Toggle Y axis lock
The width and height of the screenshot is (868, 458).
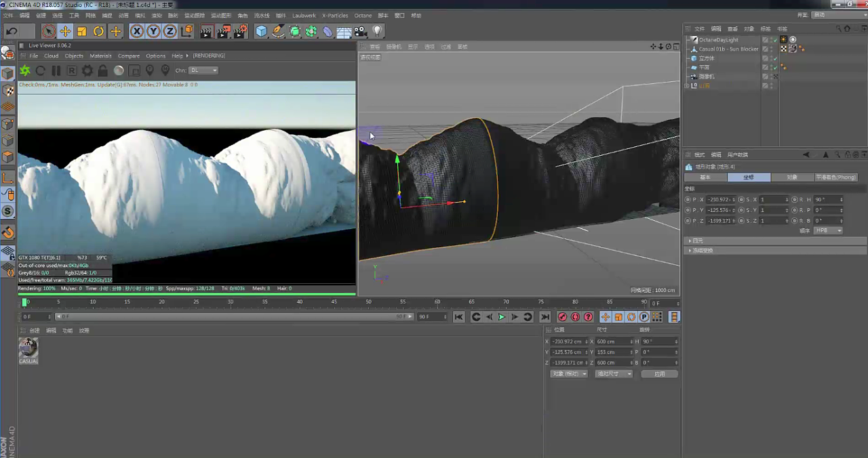point(153,31)
